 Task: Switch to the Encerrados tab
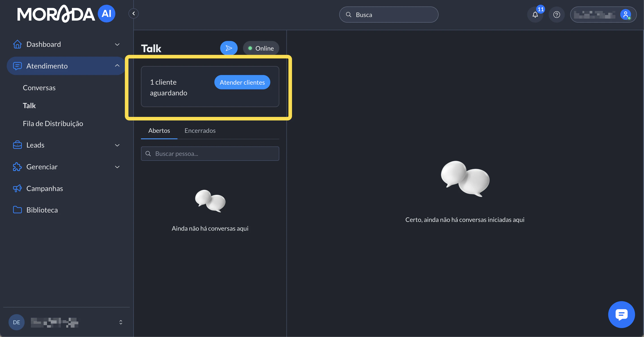click(x=200, y=131)
